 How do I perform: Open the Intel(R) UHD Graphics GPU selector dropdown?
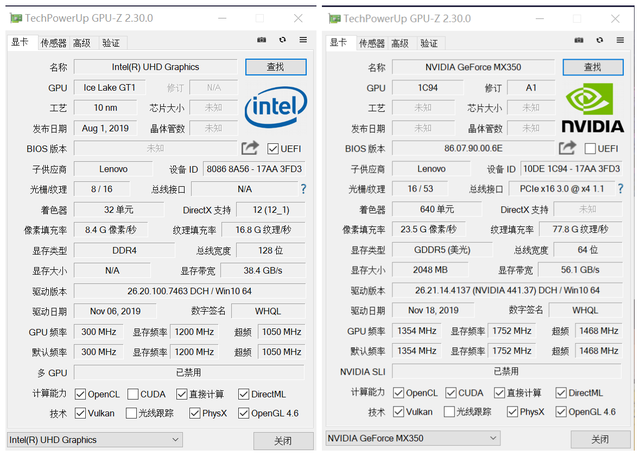(95, 440)
